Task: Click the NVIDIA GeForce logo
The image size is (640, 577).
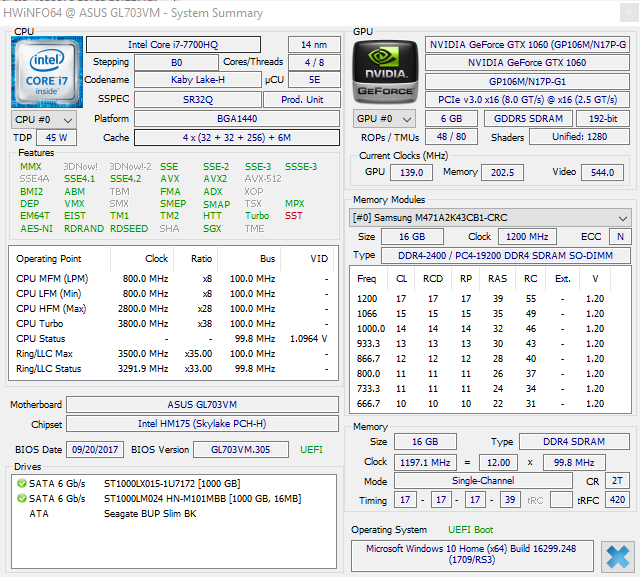Action: tap(385, 72)
